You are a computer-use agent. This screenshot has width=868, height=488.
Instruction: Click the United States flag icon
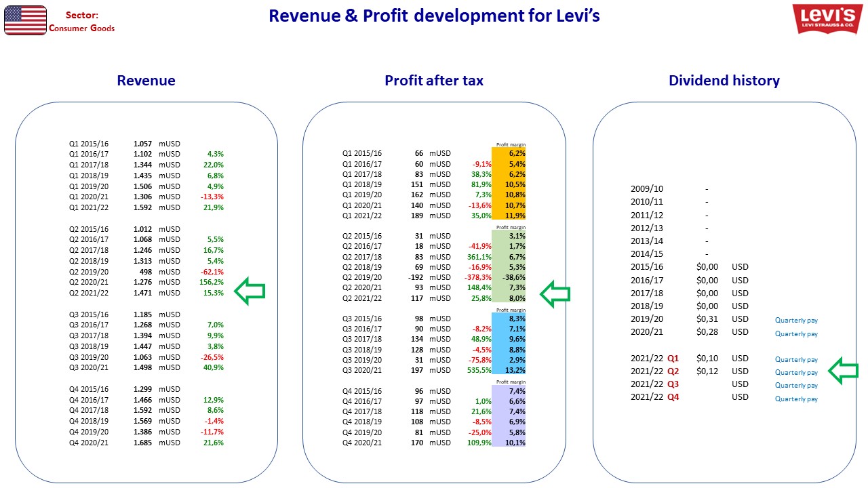point(25,20)
